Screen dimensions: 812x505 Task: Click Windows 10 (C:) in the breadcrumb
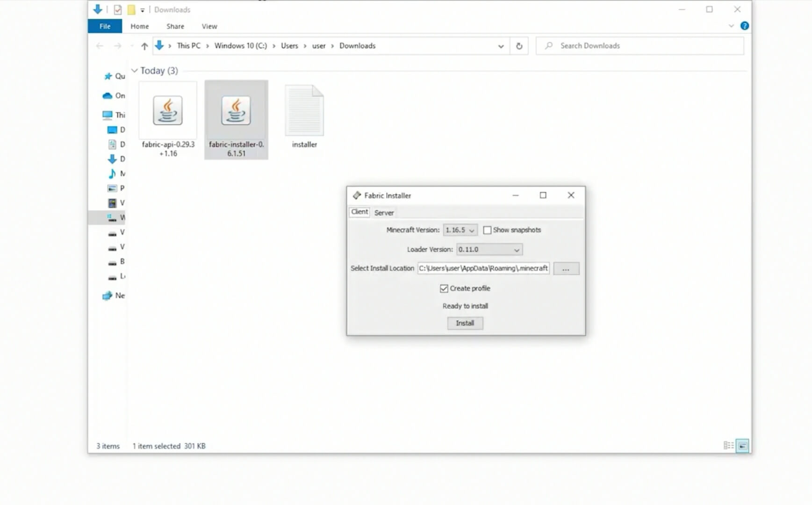tap(241, 46)
